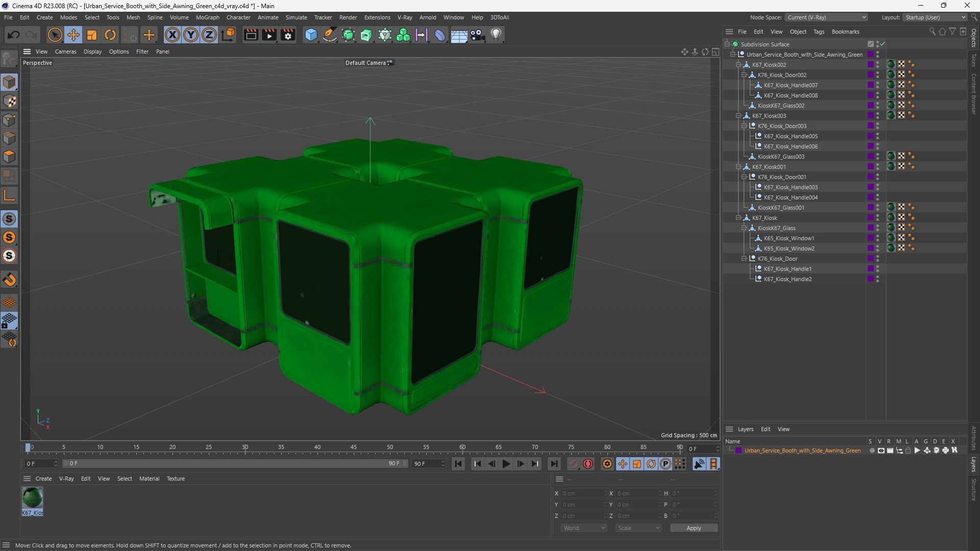Open viewport Cameras menu
The image size is (980, 551).
(x=65, y=52)
